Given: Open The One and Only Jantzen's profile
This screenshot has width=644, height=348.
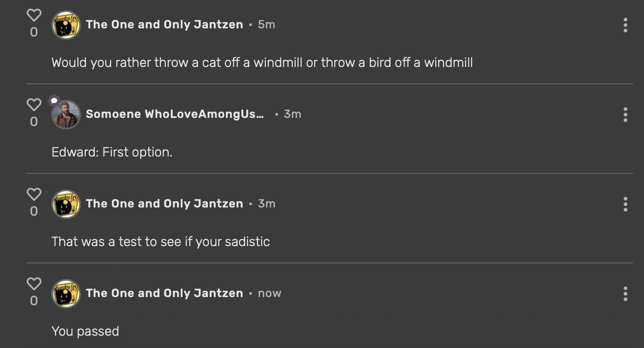Looking at the screenshot, I should [x=164, y=24].
